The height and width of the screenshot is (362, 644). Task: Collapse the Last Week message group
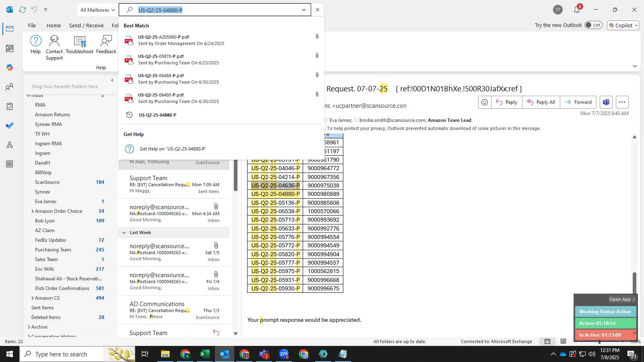pyautogui.click(x=124, y=232)
